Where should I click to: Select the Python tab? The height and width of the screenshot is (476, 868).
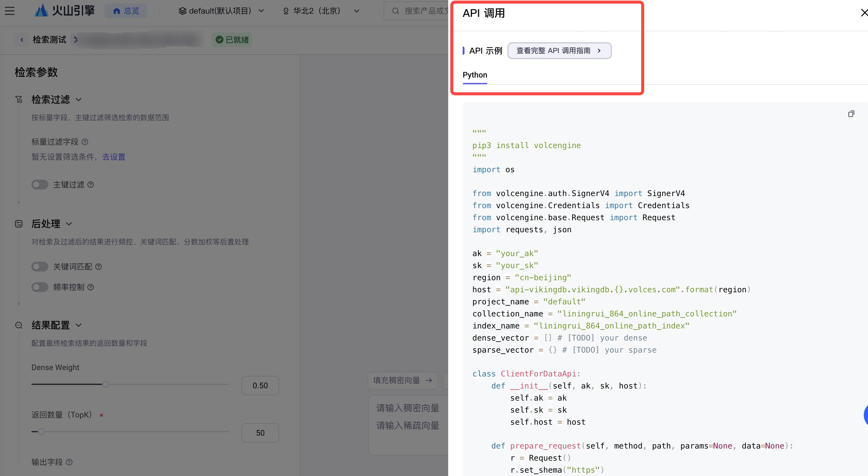[x=474, y=75]
